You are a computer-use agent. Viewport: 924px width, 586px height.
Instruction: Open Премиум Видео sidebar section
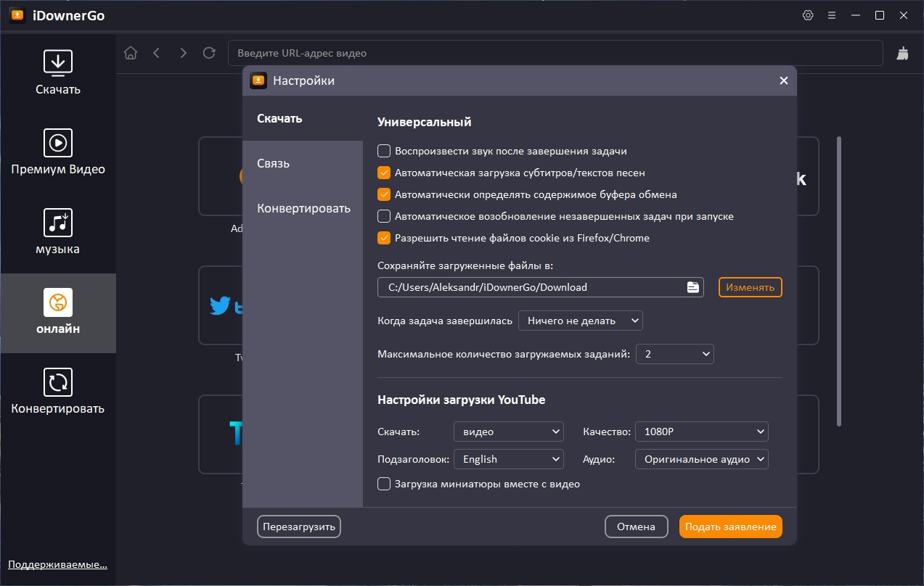[x=58, y=154]
